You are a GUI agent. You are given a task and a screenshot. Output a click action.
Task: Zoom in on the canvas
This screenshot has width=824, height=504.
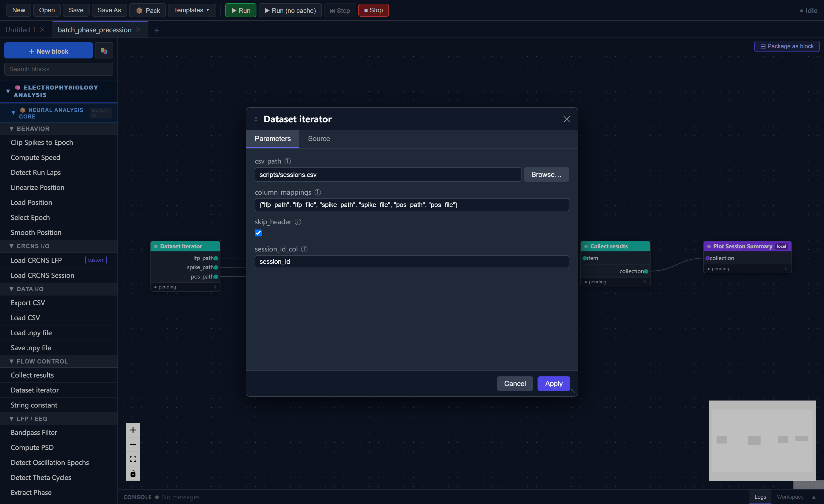click(133, 430)
